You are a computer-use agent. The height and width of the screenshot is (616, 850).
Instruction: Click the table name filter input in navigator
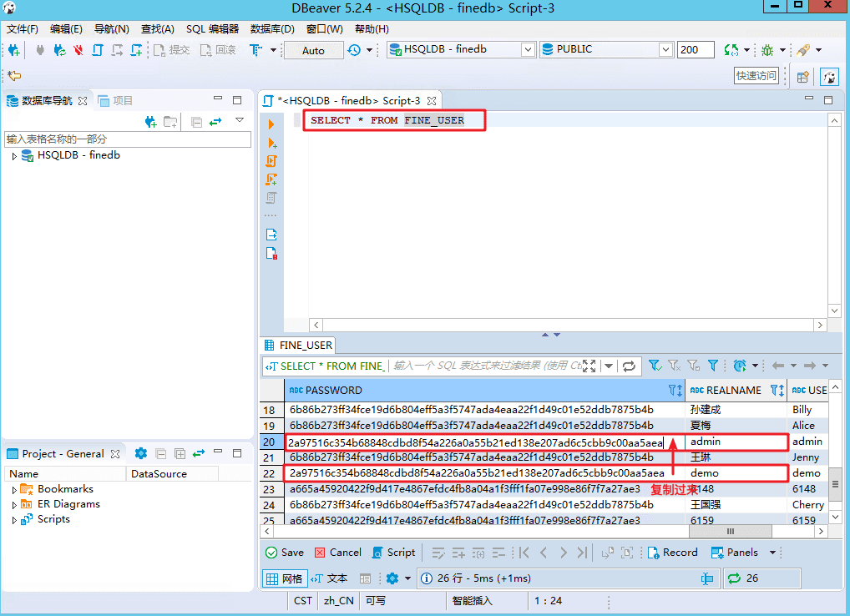[128, 139]
